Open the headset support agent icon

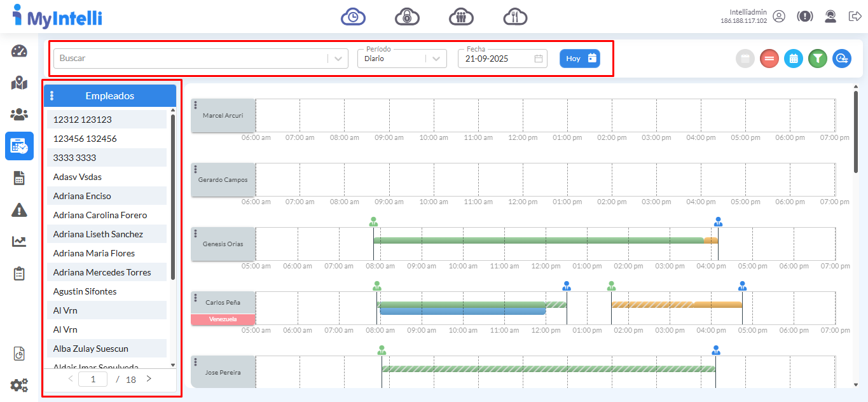[830, 17]
